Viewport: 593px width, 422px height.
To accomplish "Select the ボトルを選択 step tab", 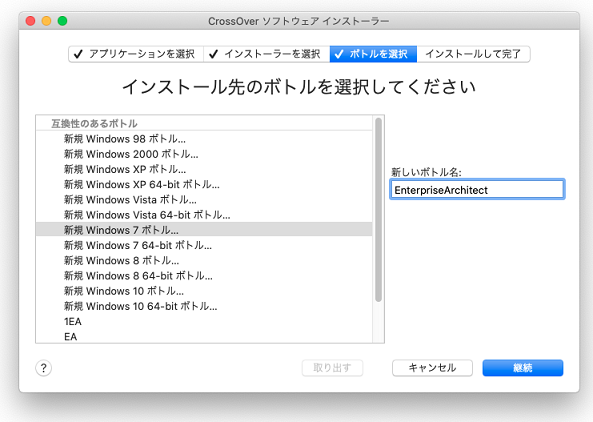I will 373,54.
